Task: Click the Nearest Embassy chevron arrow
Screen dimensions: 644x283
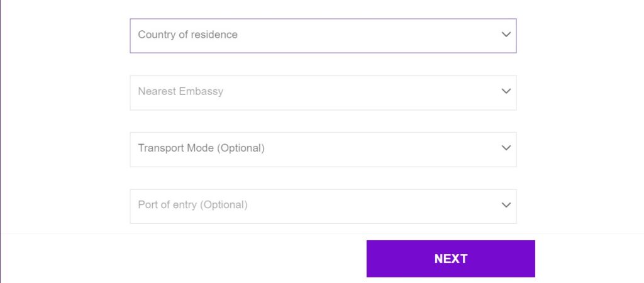Action: tap(506, 91)
